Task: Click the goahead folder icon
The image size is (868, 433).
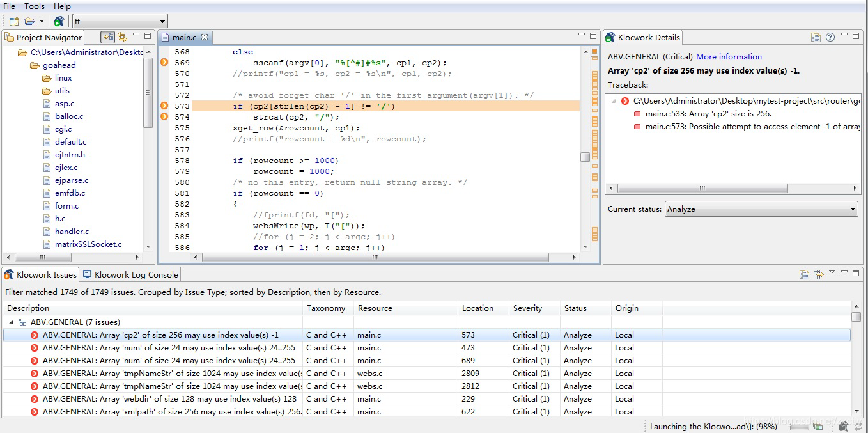Action: 35,65
